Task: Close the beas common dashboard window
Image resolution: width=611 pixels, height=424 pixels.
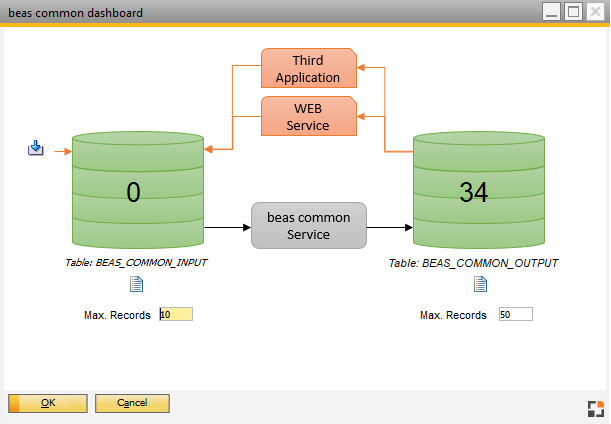Action: pos(595,12)
